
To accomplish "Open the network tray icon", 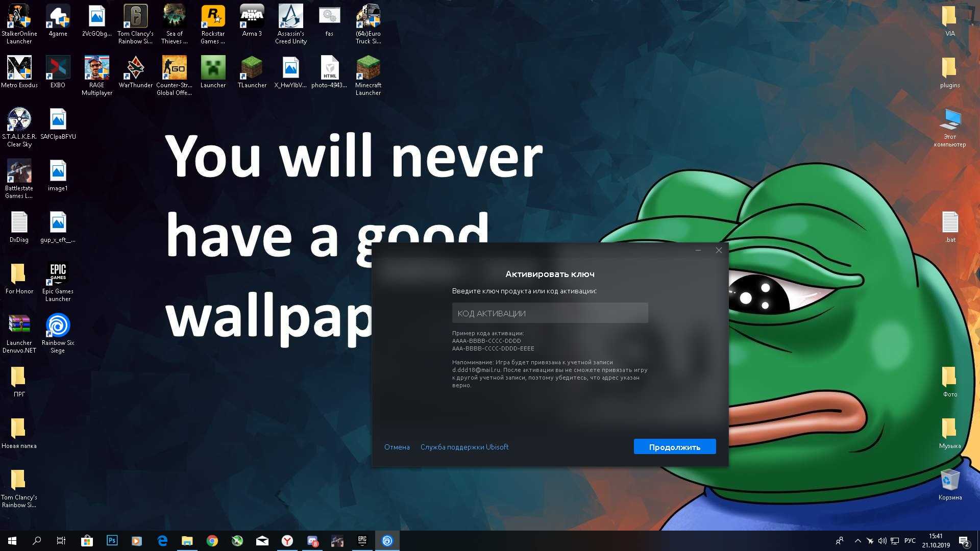I will (895, 541).
